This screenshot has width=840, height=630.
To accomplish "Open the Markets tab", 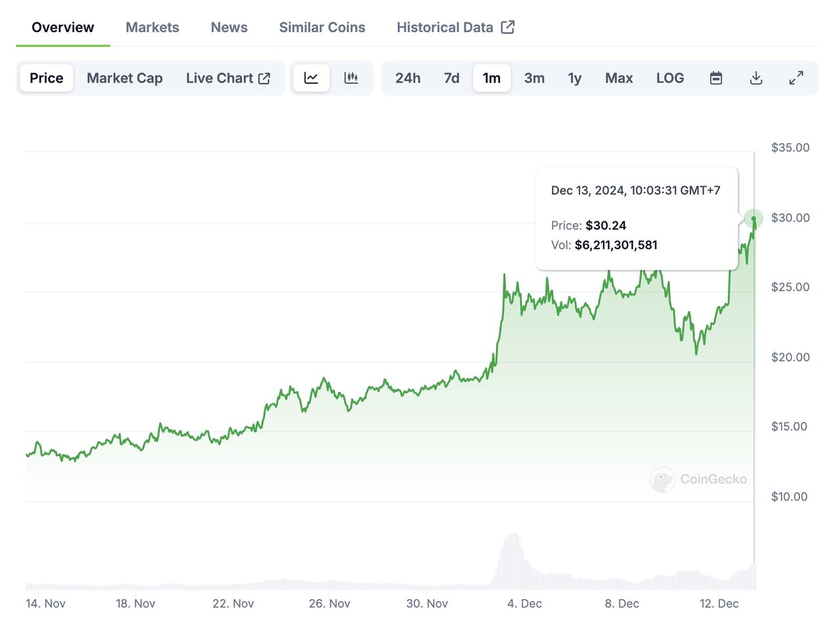I will 152,28.
